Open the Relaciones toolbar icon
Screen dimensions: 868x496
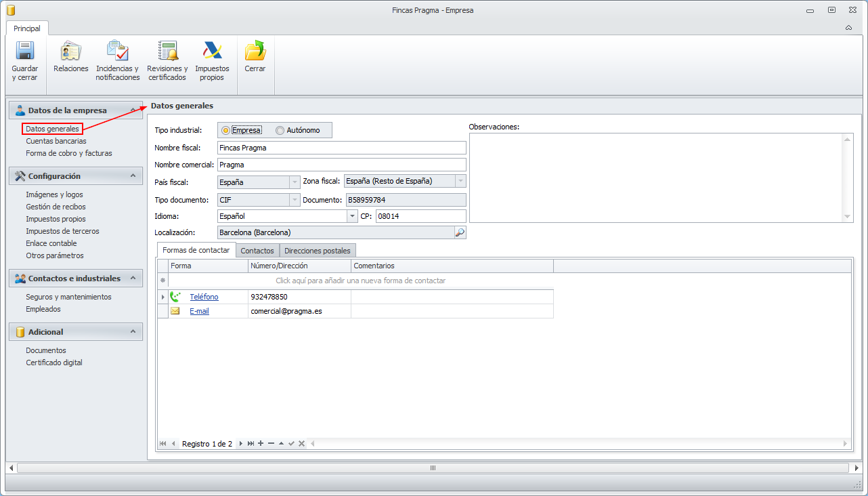point(70,51)
